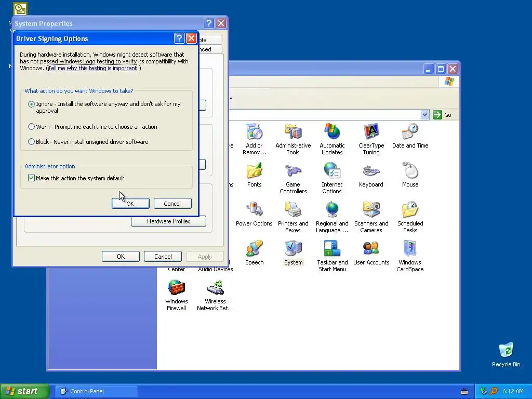Click OK in Driver Signing Options dialog
Image resolution: width=532 pixels, height=399 pixels.
pos(130,204)
